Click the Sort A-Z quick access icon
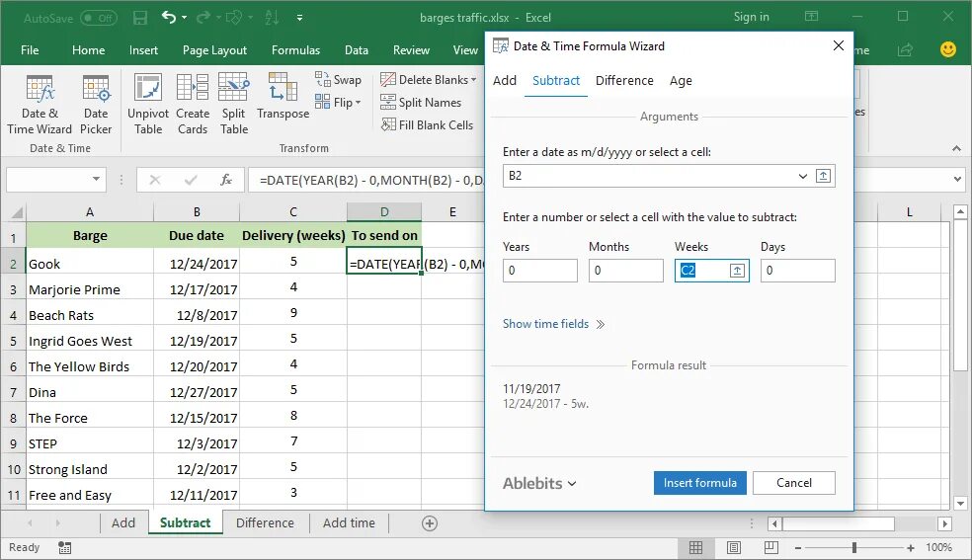The width and height of the screenshot is (972, 560). tap(272, 18)
